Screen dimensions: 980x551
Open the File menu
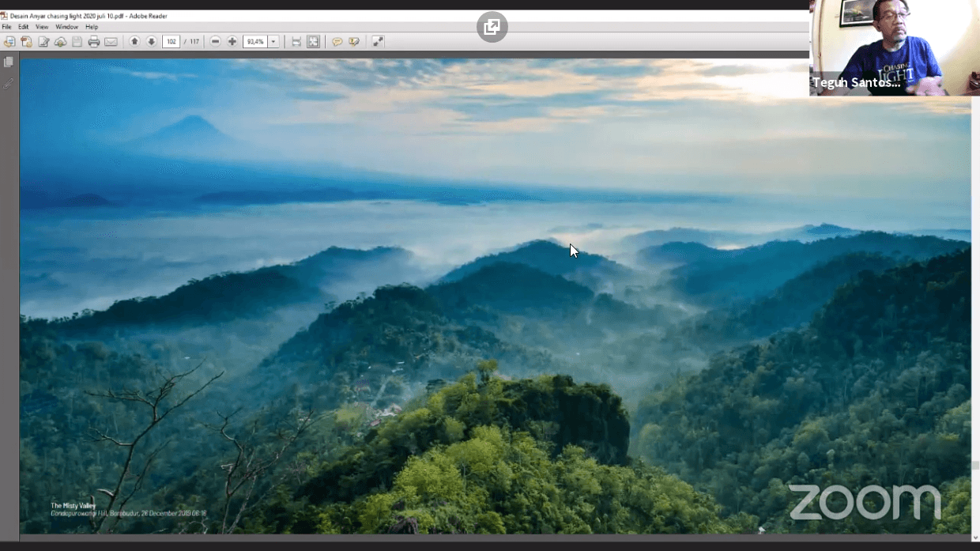pyautogui.click(x=6, y=27)
